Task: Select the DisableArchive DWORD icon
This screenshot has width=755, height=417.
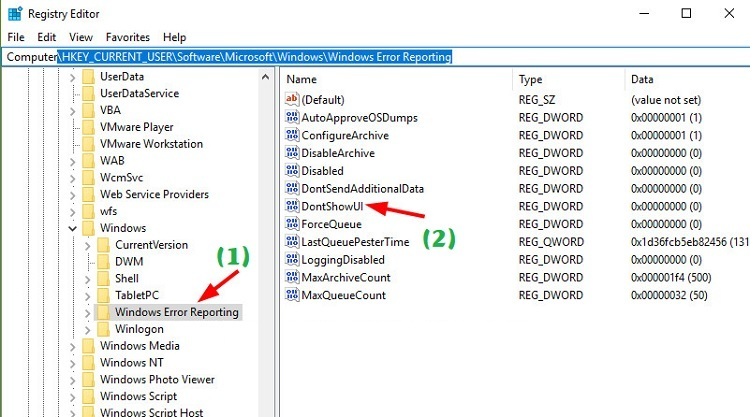Action: [292, 153]
